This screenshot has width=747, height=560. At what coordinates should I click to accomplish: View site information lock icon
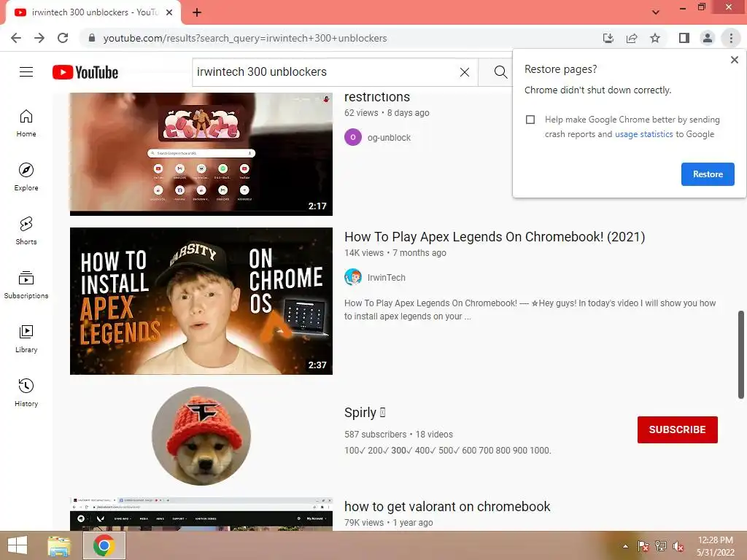(x=92, y=38)
